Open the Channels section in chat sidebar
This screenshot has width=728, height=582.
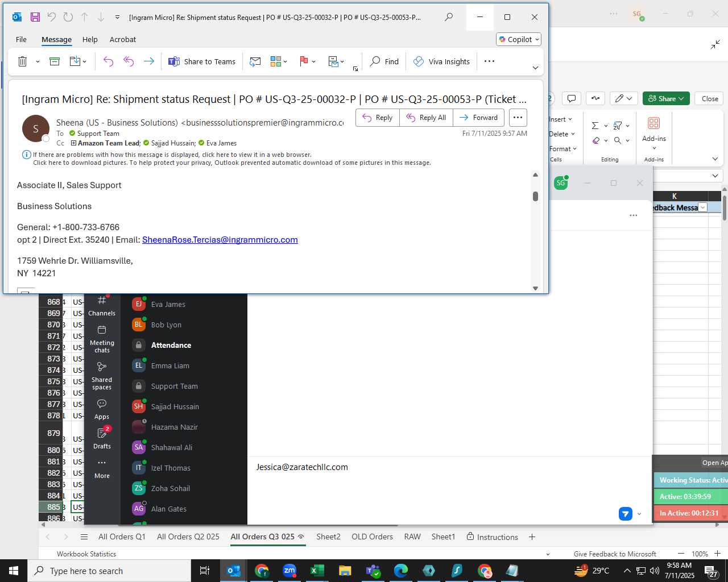pos(102,306)
